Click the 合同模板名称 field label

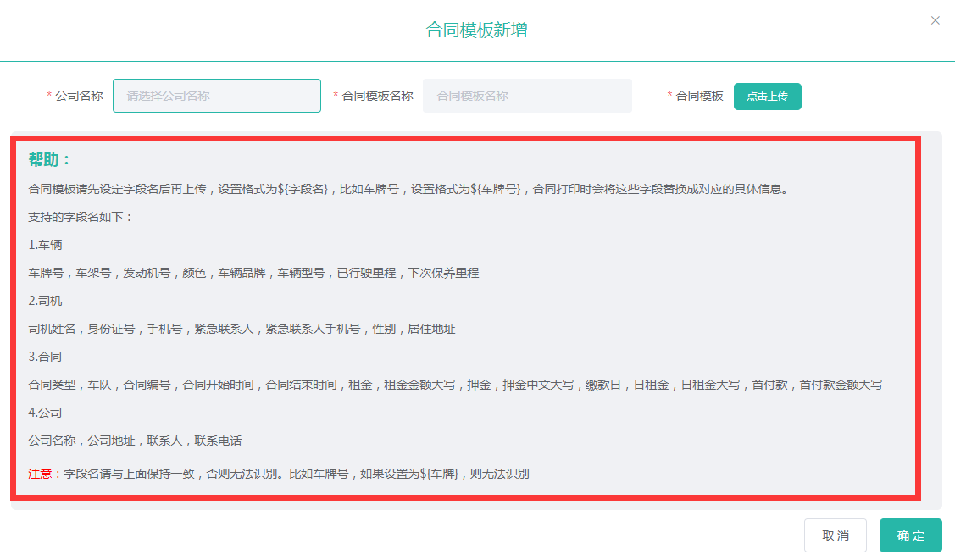[x=377, y=96]
